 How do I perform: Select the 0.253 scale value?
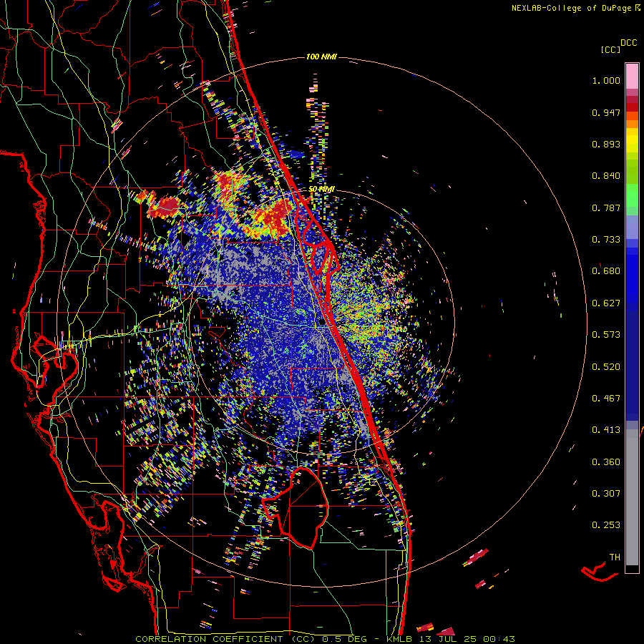[x=606, y=525]
